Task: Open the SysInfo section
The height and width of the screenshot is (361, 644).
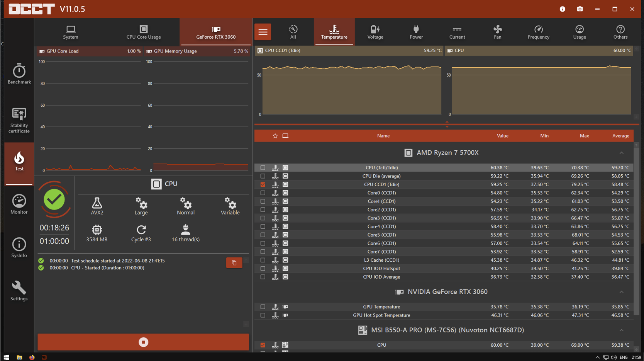Action: [19, 248]
